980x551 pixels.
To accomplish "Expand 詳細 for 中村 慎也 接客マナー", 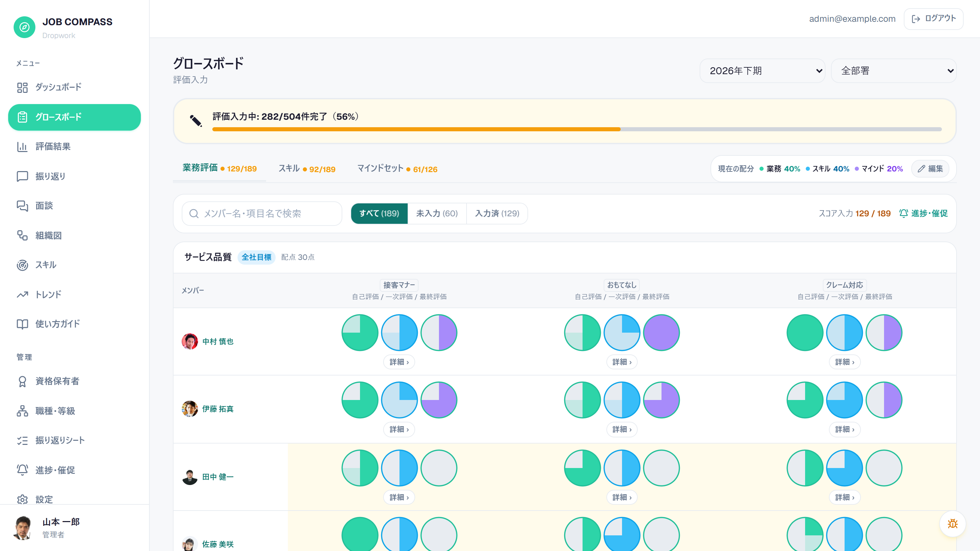I will 399,362.
